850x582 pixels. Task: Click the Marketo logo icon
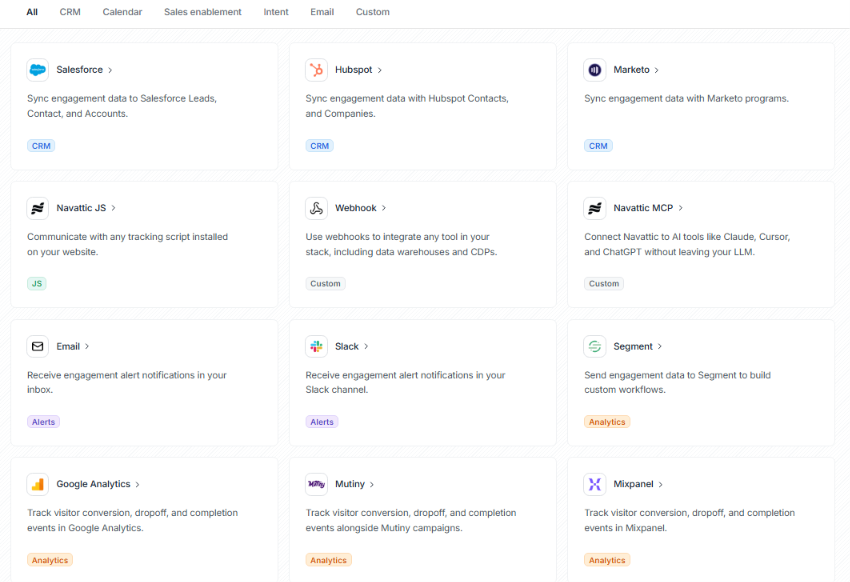pyautogui.click(x=595, y=70)
